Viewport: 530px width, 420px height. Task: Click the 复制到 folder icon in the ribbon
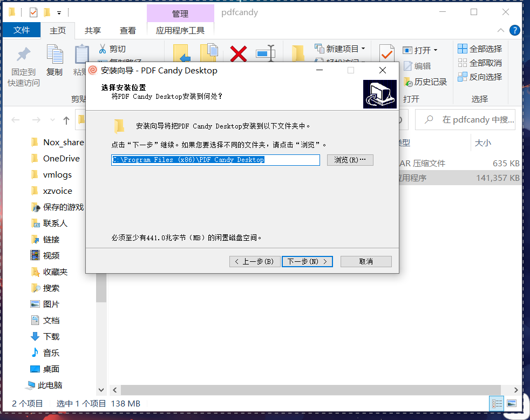click(209, 53)
